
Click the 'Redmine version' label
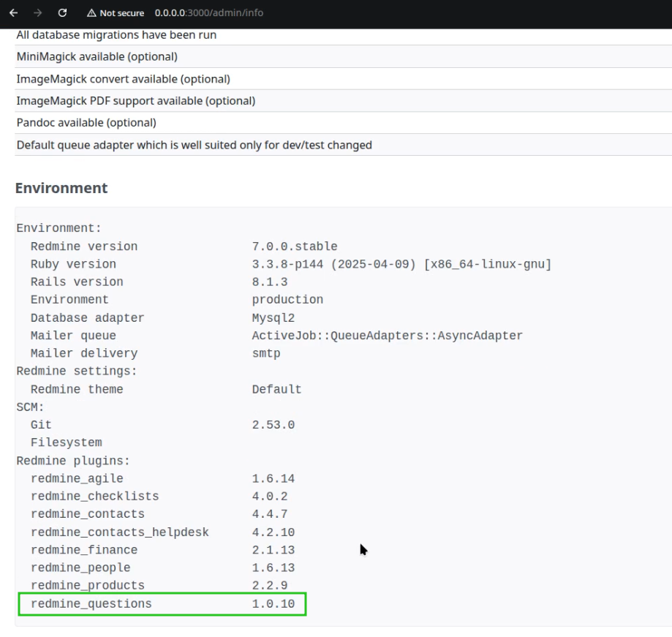pos(84,246)
